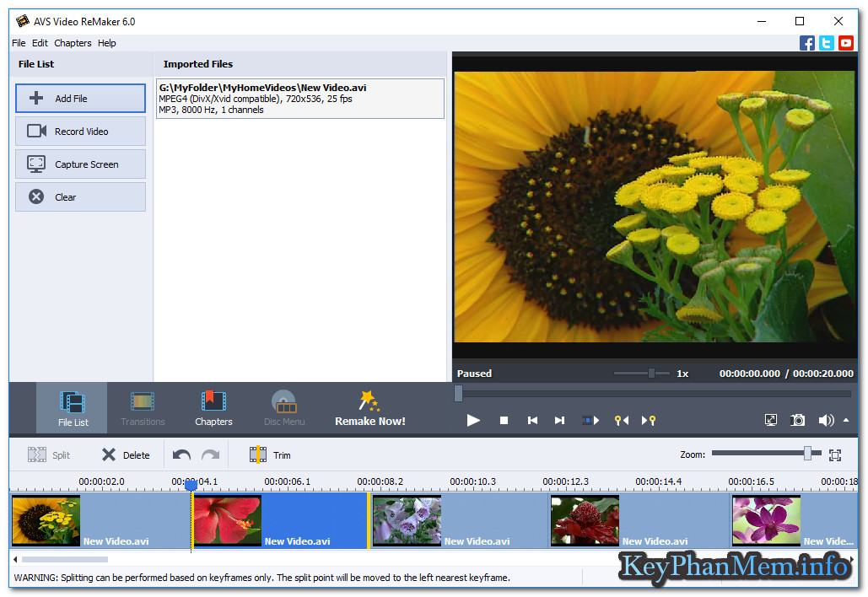Open the Facebook page icon

coord(807,43)
